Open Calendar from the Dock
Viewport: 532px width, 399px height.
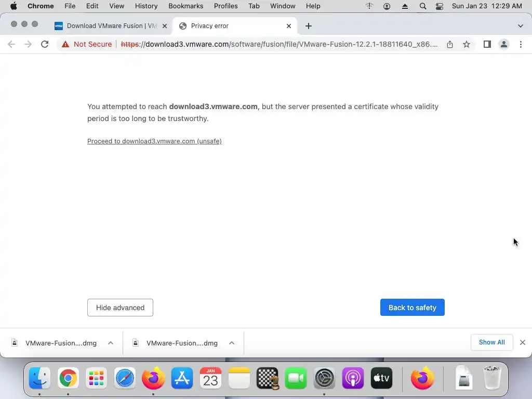pos(210,378)
